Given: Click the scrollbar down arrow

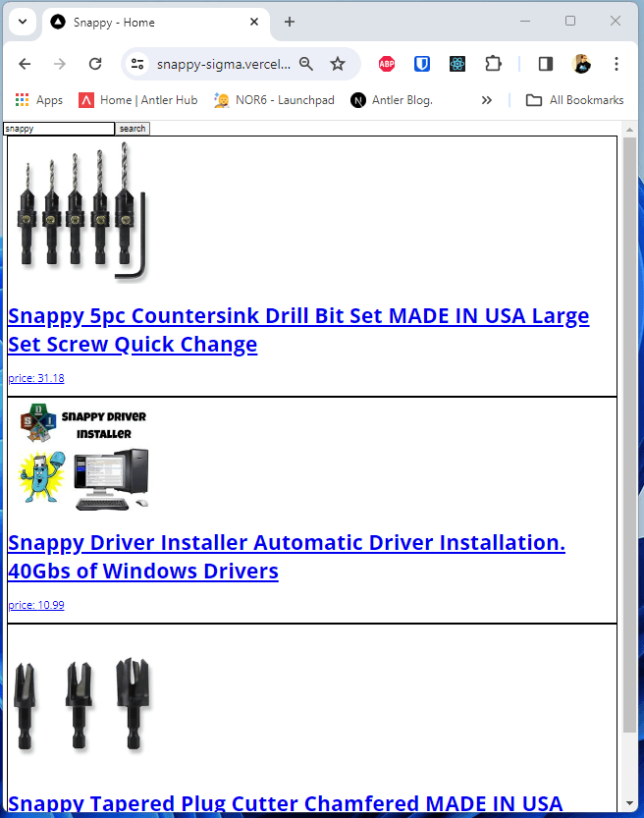Looking at the screenshot, I should (x=629, y=803).
